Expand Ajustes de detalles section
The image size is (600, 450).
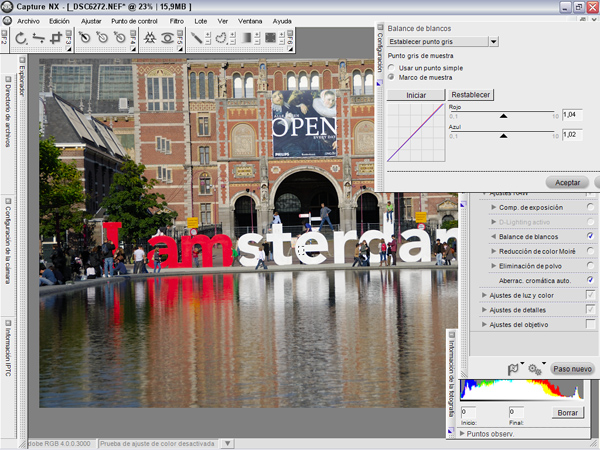(484, 310)
